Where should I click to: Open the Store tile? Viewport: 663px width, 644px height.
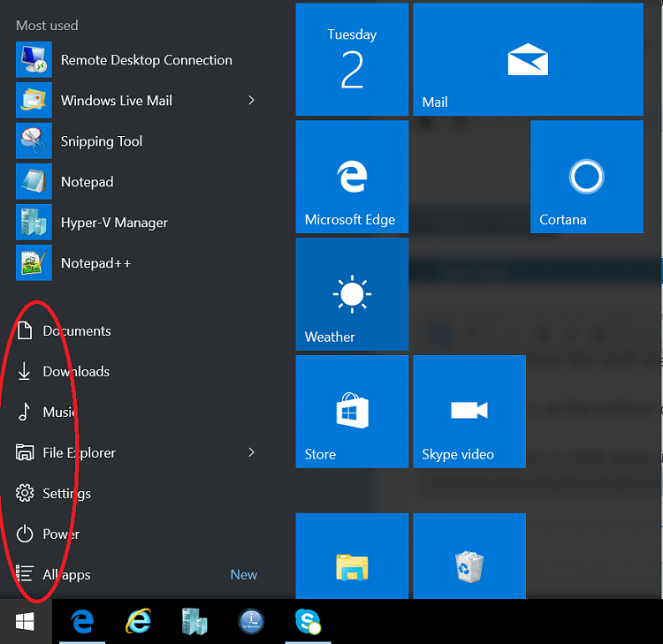(x=352, y=412)
